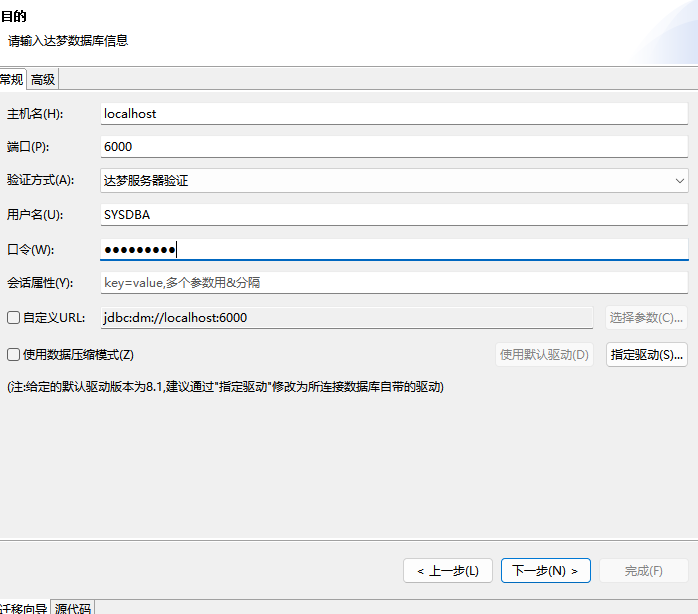Focus the 口令 password field

[394, 249]
